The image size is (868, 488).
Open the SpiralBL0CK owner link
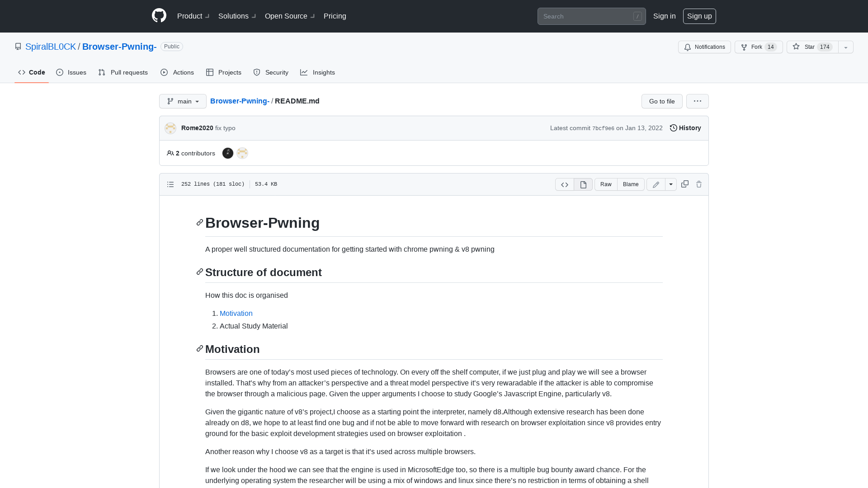(51, 47)
